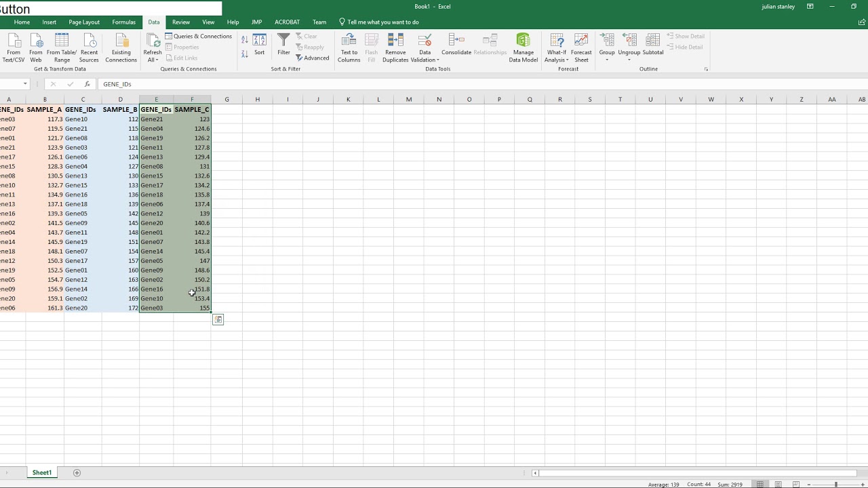Click the Insert Function fx icon
This screenshot has width=868, height=488.
pos(87,84)
